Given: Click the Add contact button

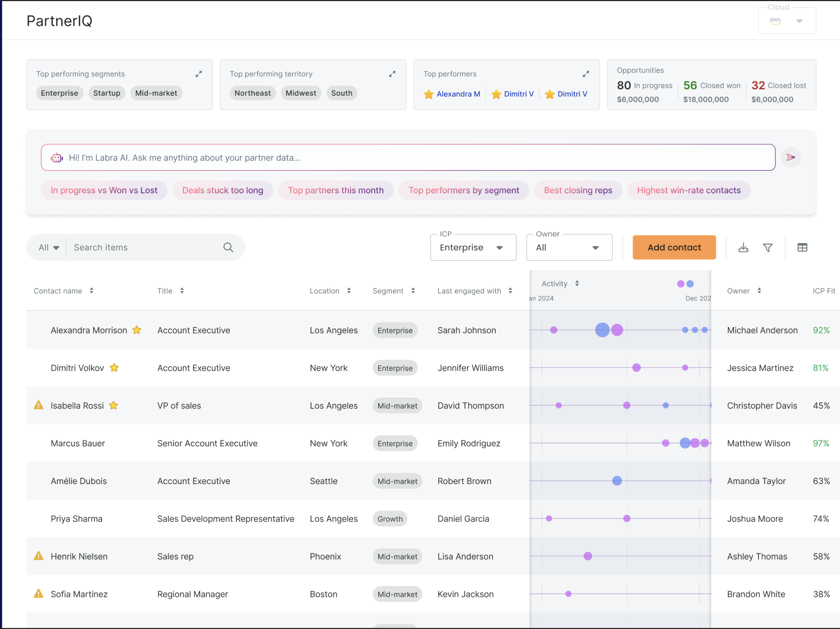Looking at the screenshot, I should (674, 247).
